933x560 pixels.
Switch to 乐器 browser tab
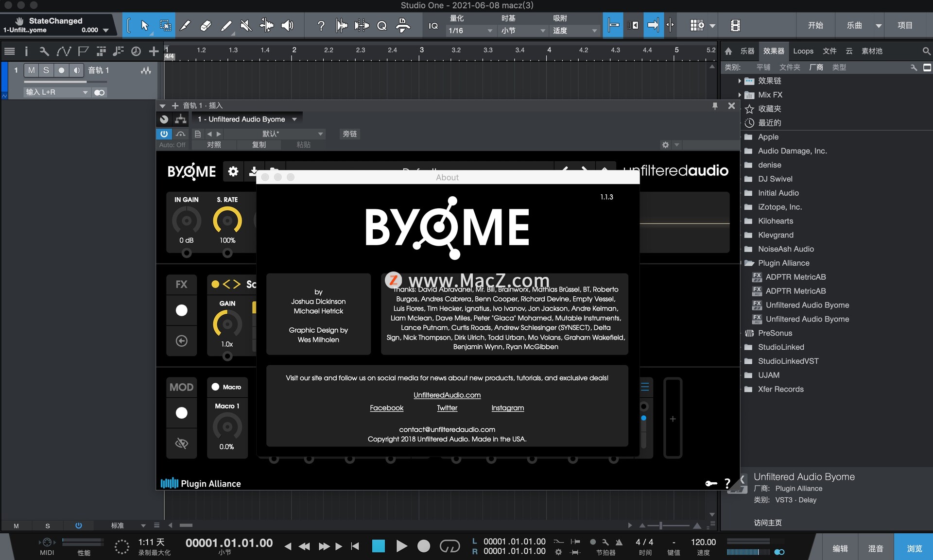(x=747, y=51)
